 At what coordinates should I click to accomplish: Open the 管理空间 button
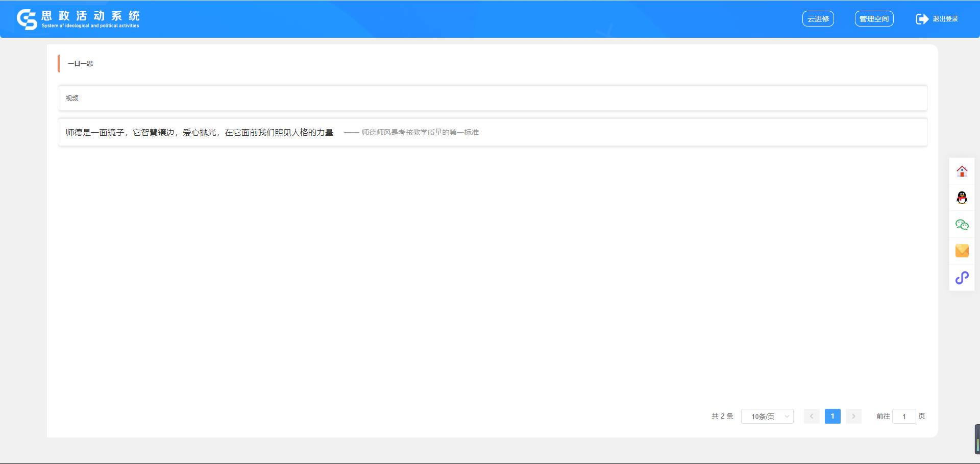pyautogui.click(x=874, y=19)
